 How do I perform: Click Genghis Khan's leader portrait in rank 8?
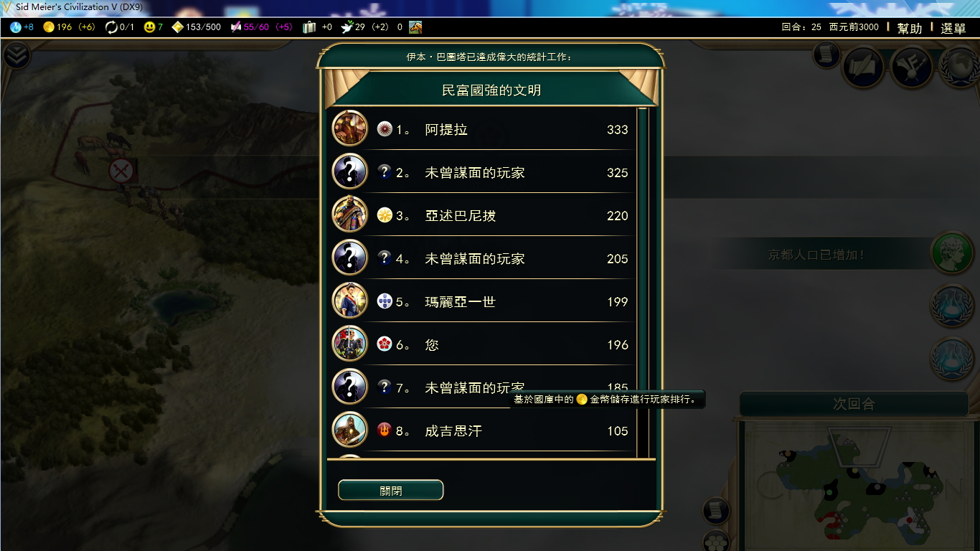point(350,430)
